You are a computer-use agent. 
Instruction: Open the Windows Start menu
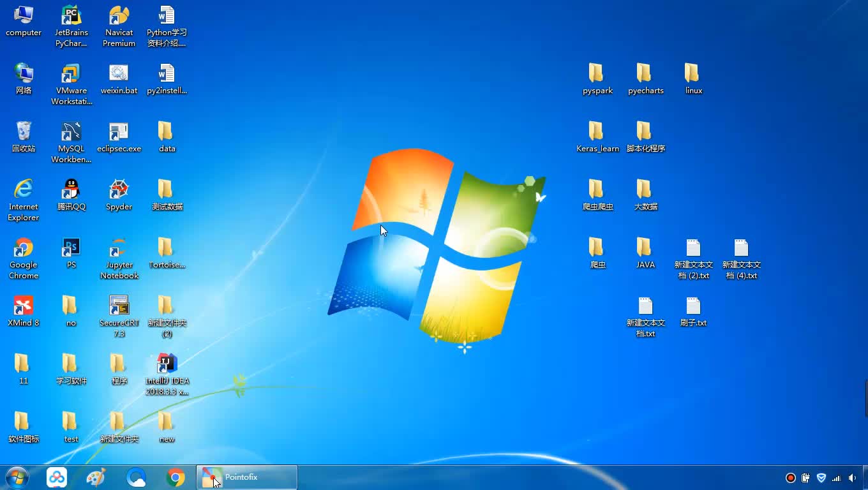tap(17, 477)
